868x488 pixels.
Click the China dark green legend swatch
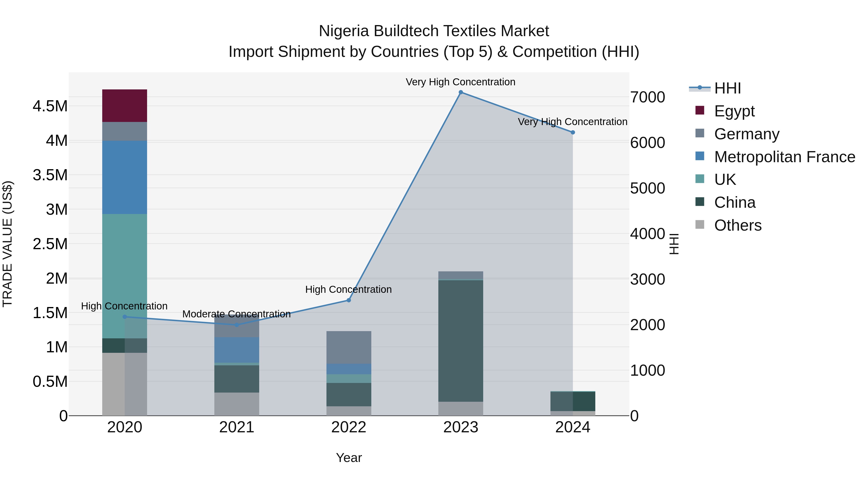(x=700, y=202)
